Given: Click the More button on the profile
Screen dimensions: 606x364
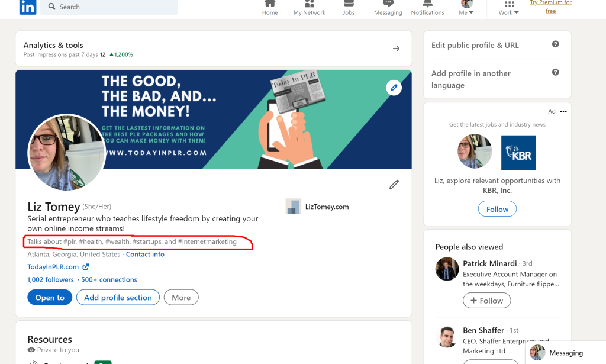Looking at the screenshot, I should coord(181,298).
